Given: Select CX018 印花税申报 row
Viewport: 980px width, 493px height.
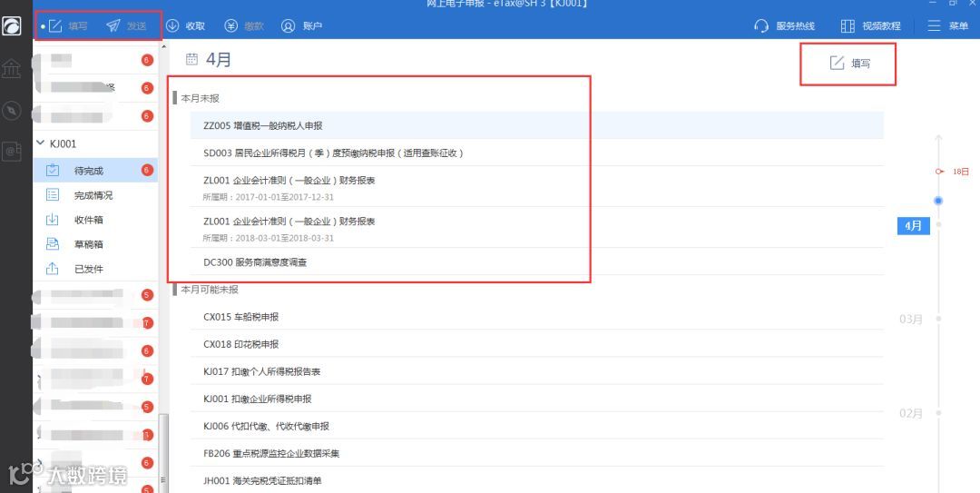Looking at the screenshot, I should click(x=537, y=344).
